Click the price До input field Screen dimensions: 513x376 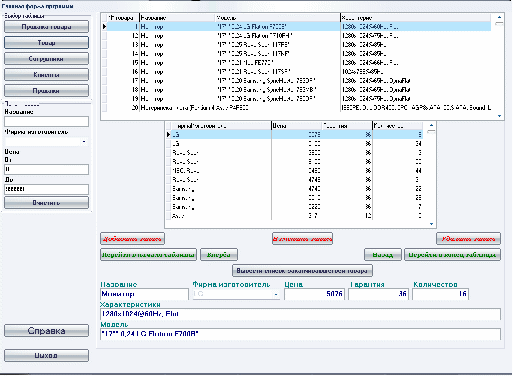(x=46, y=189)
